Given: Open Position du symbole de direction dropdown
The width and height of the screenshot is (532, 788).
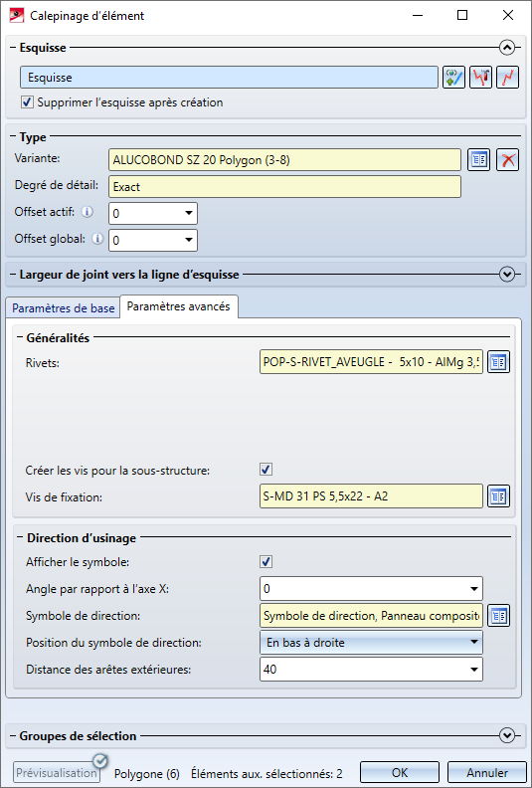Looking at the screenshot, I should (371, 643).
